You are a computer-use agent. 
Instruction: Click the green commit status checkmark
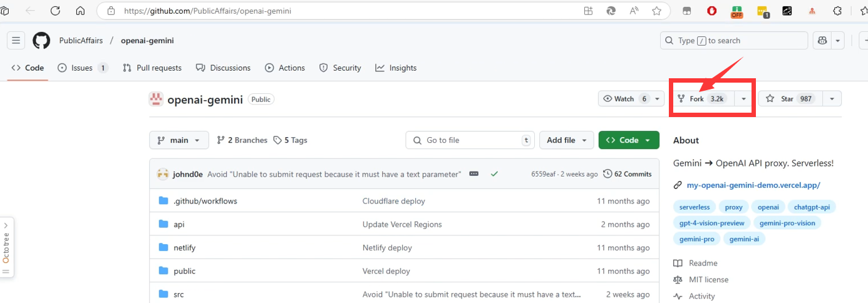click(494, 173)
